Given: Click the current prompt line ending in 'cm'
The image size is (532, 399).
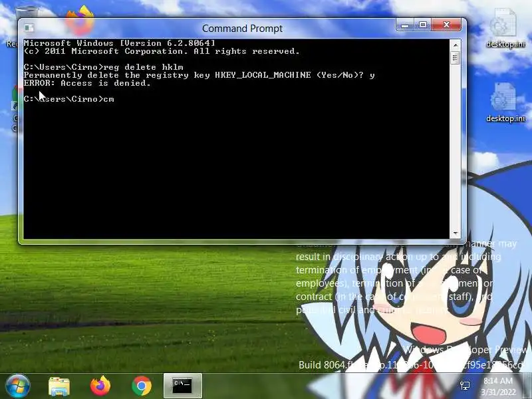Looking at the screenshot, I should (x=69, y=99).
